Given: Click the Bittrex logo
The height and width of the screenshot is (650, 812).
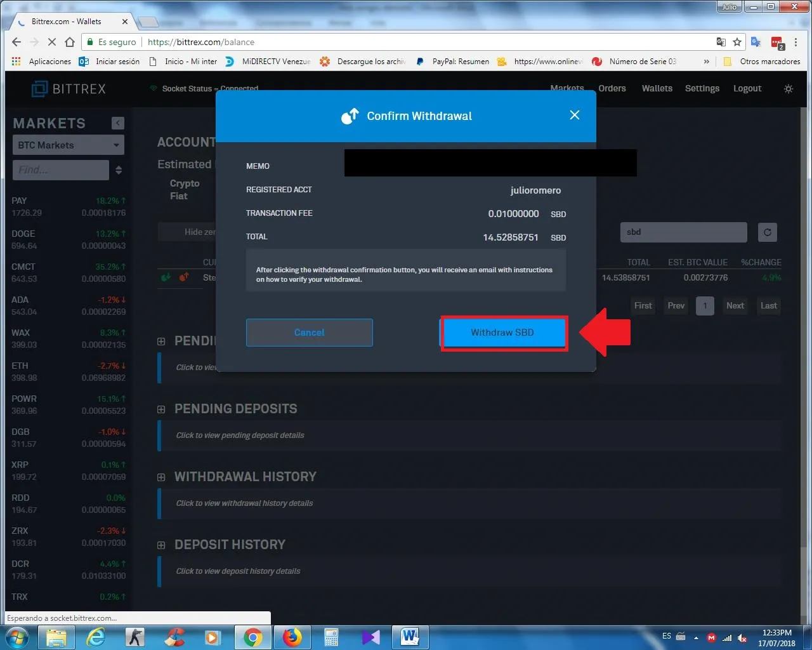Looking at the screenshot, I should [69, 89].
